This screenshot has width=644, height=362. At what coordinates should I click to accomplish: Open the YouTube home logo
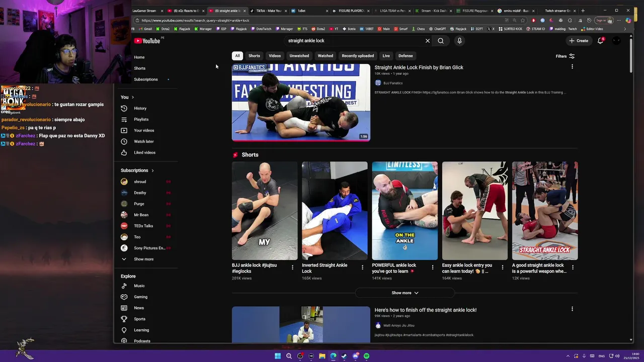point(147,41)
